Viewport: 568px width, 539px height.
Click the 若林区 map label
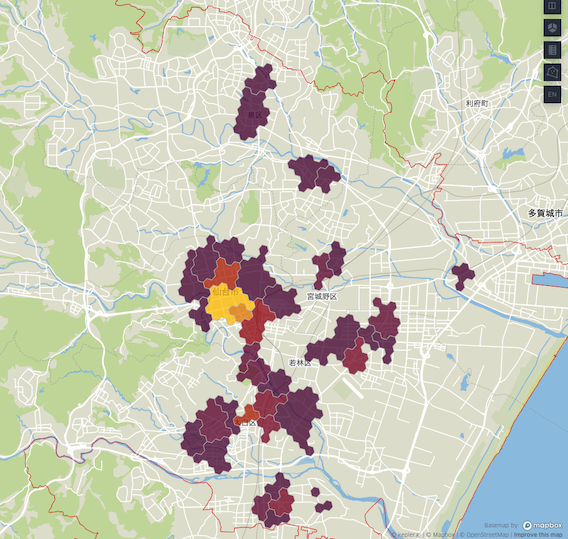[x=300, y=363]
